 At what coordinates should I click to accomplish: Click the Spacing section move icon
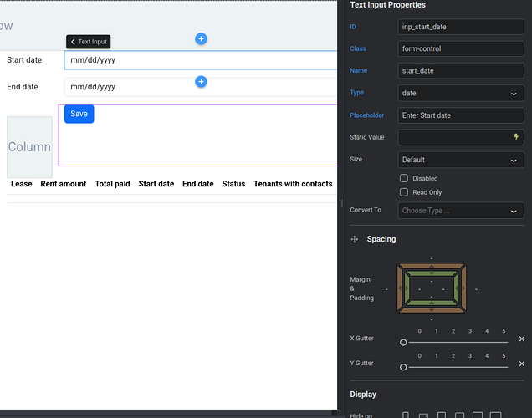pyautogui.click(x=355, y=239)
